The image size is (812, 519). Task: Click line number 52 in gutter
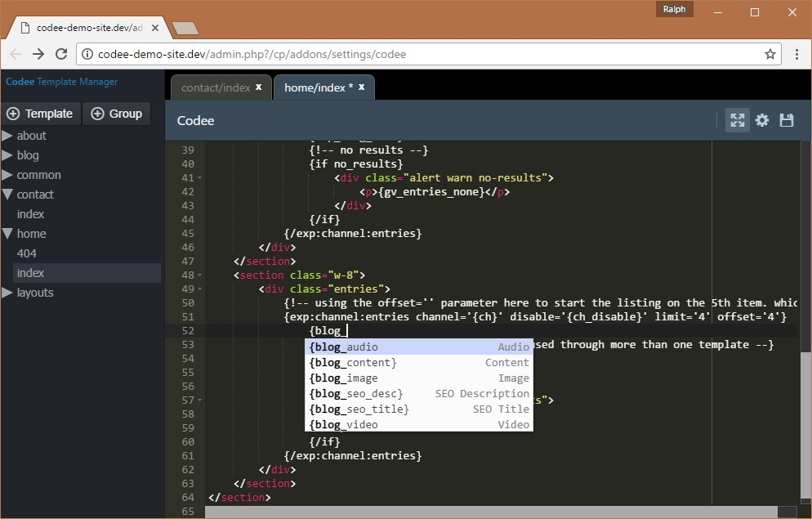pyautogui.click(x=188, y=331)
